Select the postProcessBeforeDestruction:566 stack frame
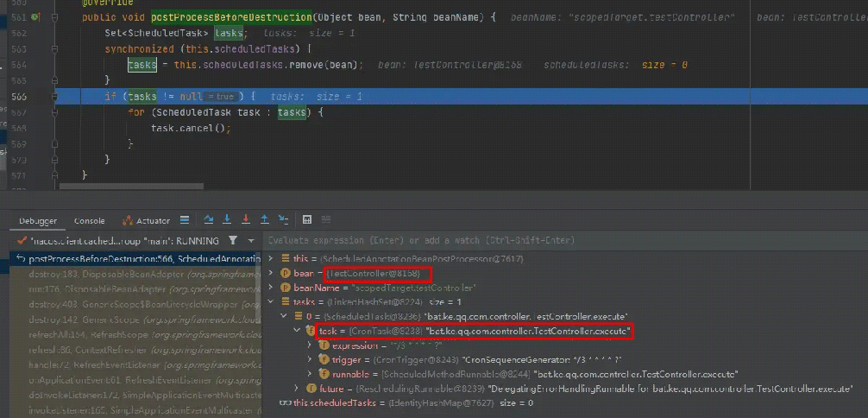This screenshot has width=868, height=418. pyautogui.click(x=138, y=258)
